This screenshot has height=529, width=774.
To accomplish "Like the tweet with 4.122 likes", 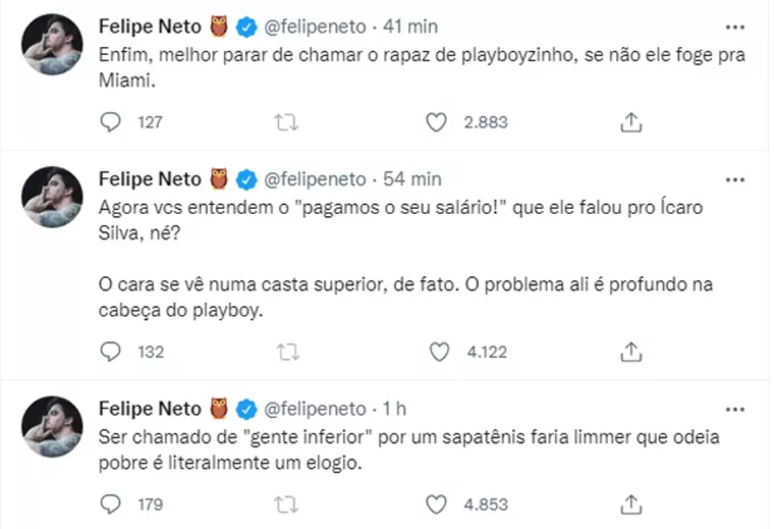I will coord(436,351).
